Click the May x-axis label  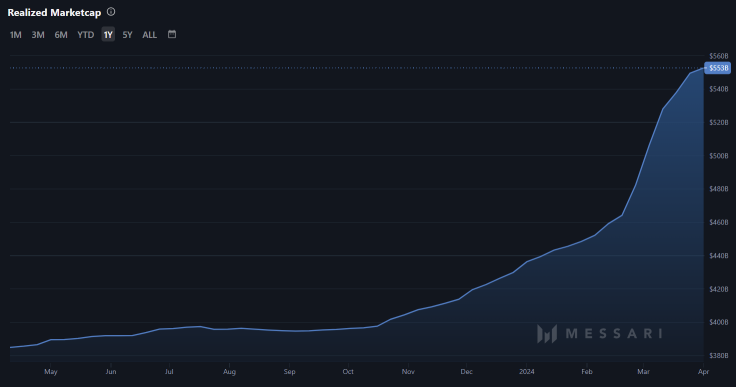[51, 372]
